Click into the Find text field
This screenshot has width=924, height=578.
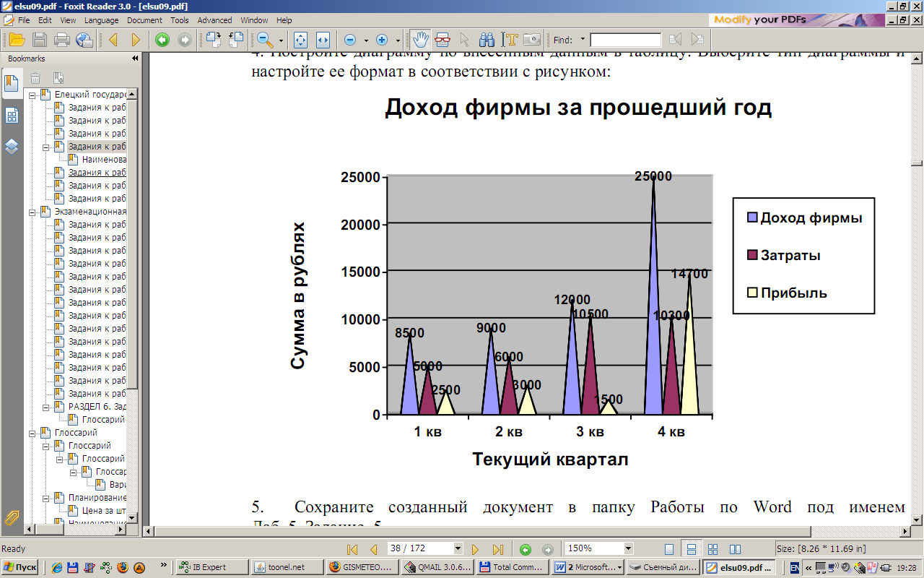625,40
